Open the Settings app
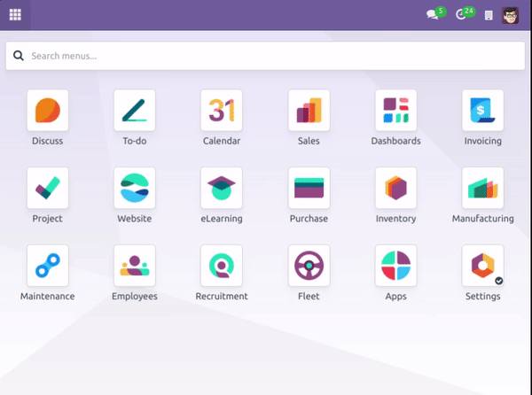The image size is (532, 395). (482, 266)
